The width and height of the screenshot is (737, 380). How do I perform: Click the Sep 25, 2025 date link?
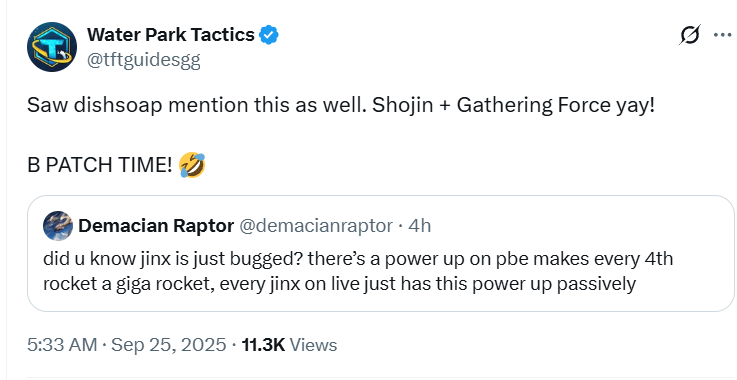point(169,345)
